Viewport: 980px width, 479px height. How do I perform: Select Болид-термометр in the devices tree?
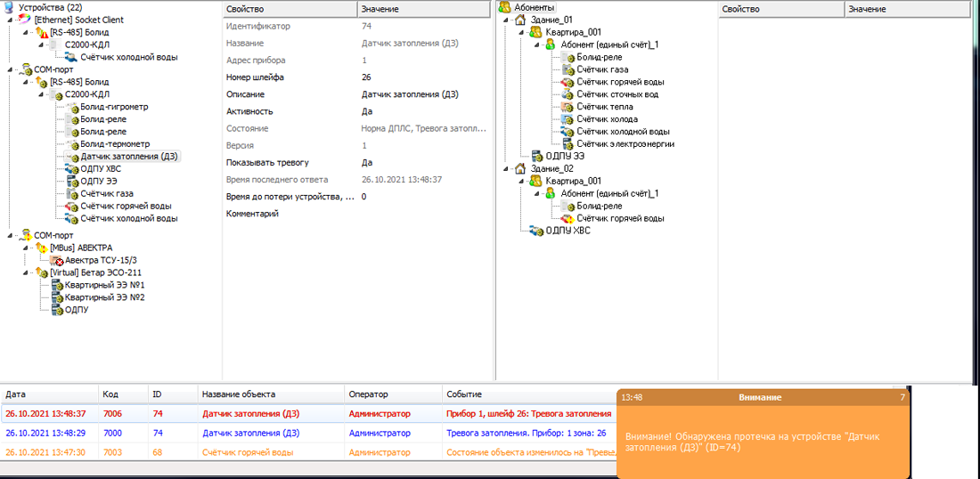114,144
